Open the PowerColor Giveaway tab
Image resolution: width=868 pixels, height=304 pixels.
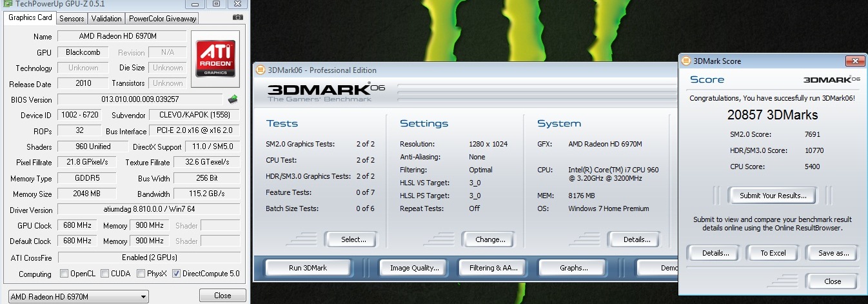(162, 19)
